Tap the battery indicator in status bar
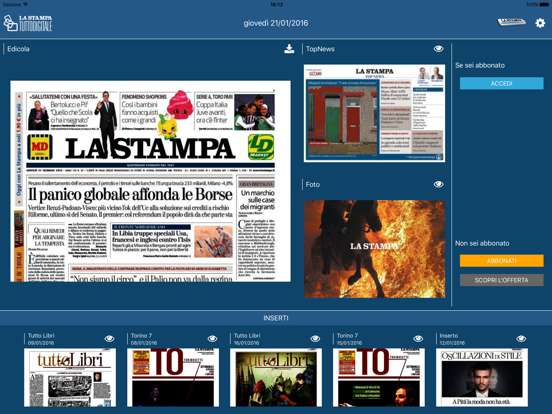Viewport: 552px width, 414px height. (x=545, y=5)
